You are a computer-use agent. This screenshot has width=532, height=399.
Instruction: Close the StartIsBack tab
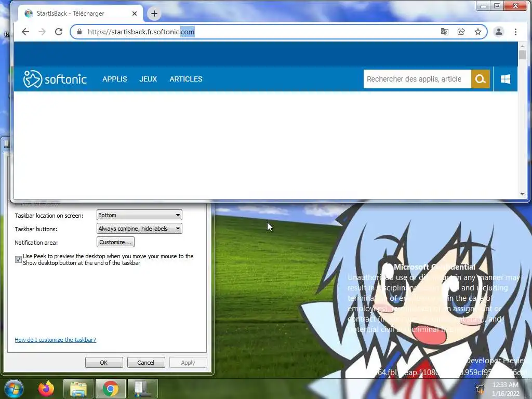click(x=135, y=14)
